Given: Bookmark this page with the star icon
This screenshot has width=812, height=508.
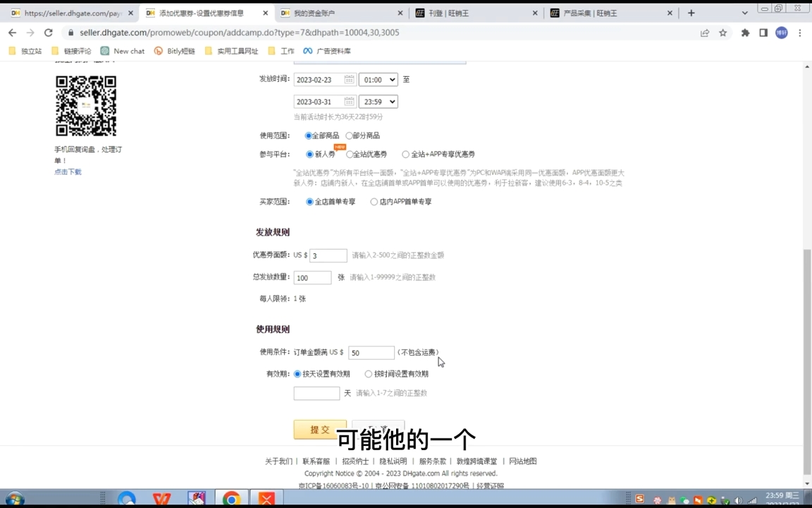Looking at the screenshot, I should click(x=723, y=32).
